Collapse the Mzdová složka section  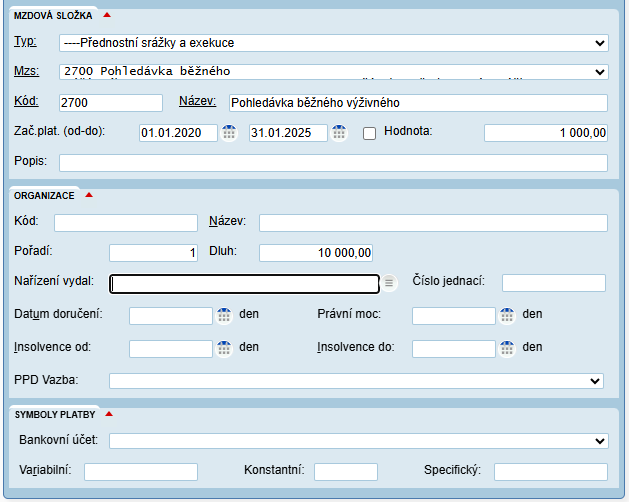[107, 15]
